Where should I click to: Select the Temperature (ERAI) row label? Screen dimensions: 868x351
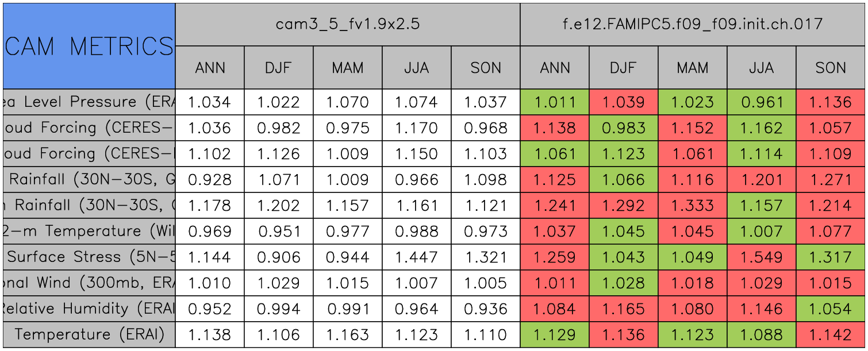point(89,334)
